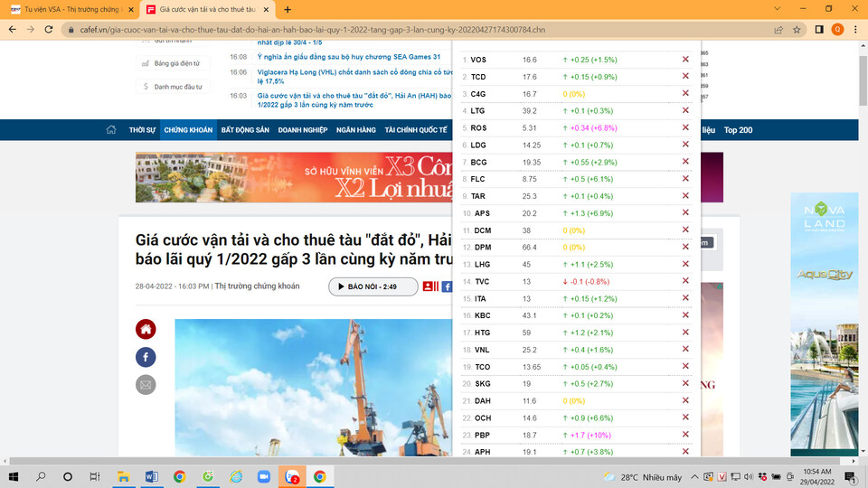Click the blue Facebook share button near player

447,286
